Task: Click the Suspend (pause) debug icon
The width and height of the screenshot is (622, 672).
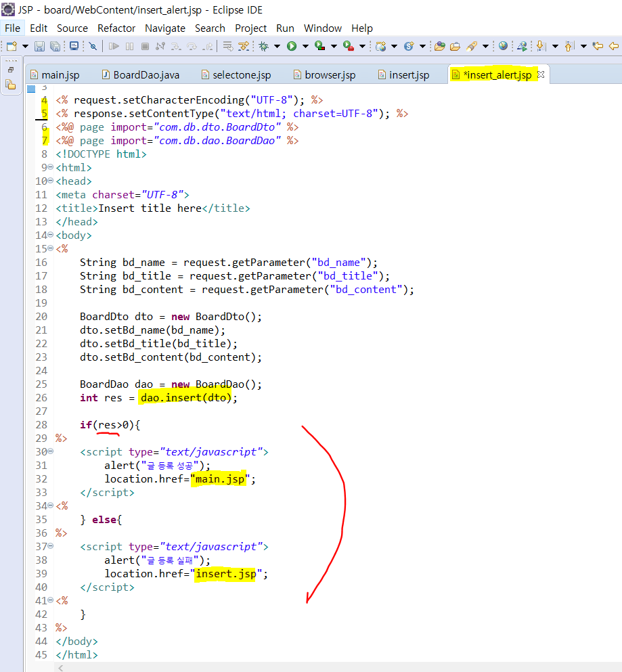Action: coord(129,46)
